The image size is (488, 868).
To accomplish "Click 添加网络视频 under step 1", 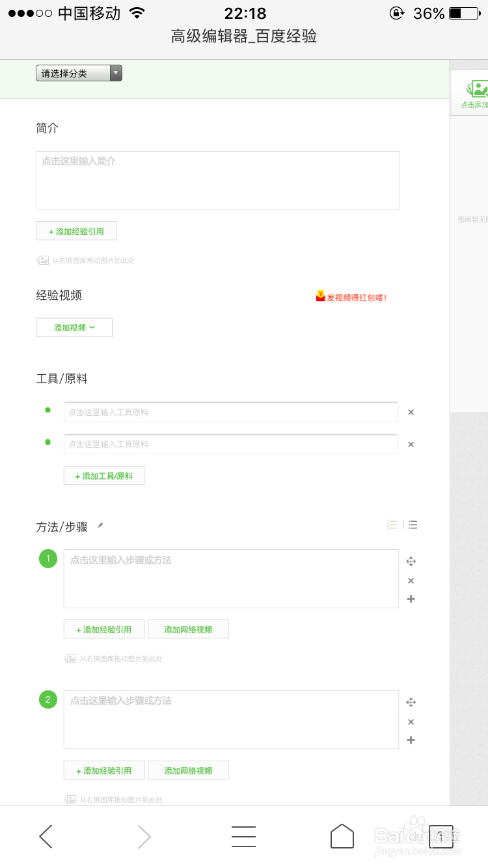I will coord(188,629).
